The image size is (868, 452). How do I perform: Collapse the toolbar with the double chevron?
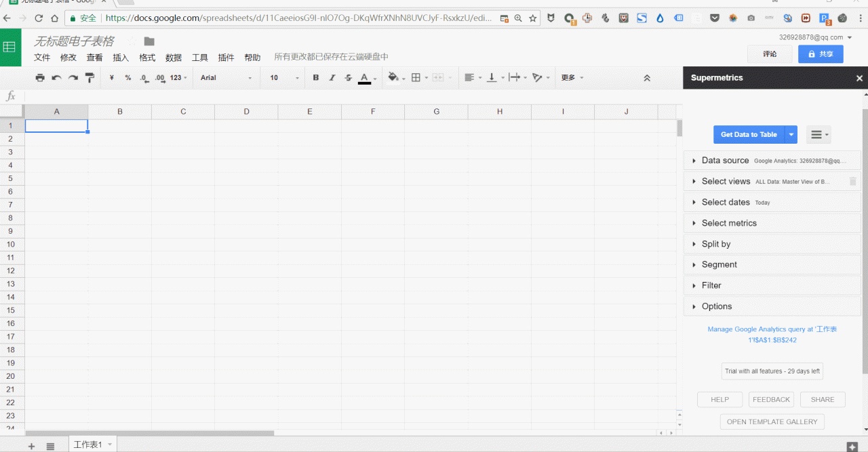(647, 78)
